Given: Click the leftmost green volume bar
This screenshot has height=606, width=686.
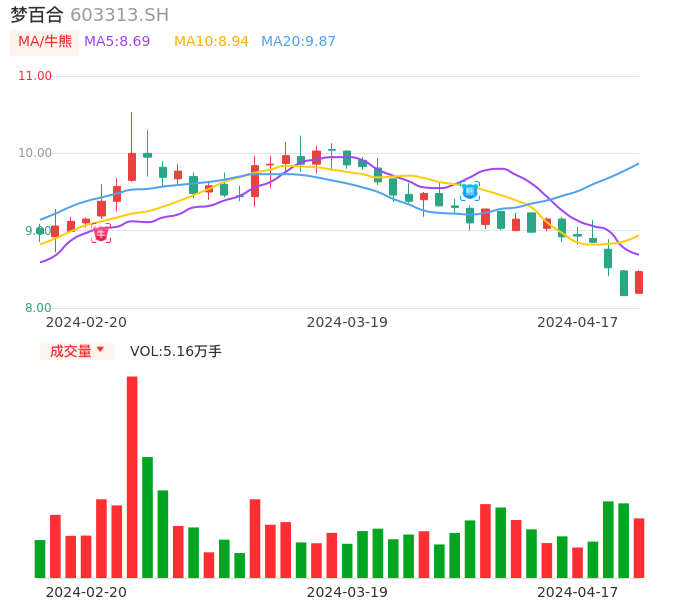Looking at the screenshot, I should point(40,558).
